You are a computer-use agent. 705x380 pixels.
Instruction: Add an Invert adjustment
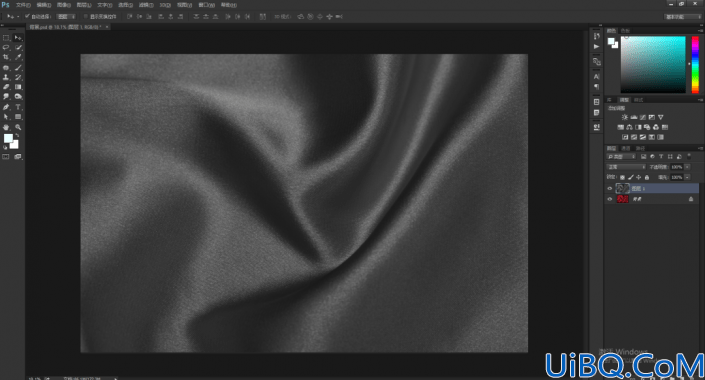click(625, 137)
